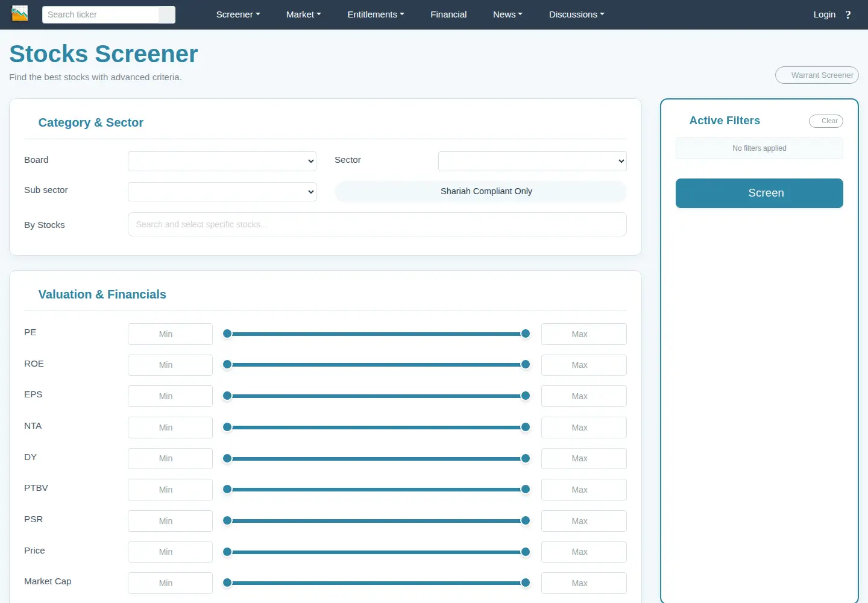The image size is (868, 603).
Task: Click the DY Max field
Action: [x=583, y=458]
